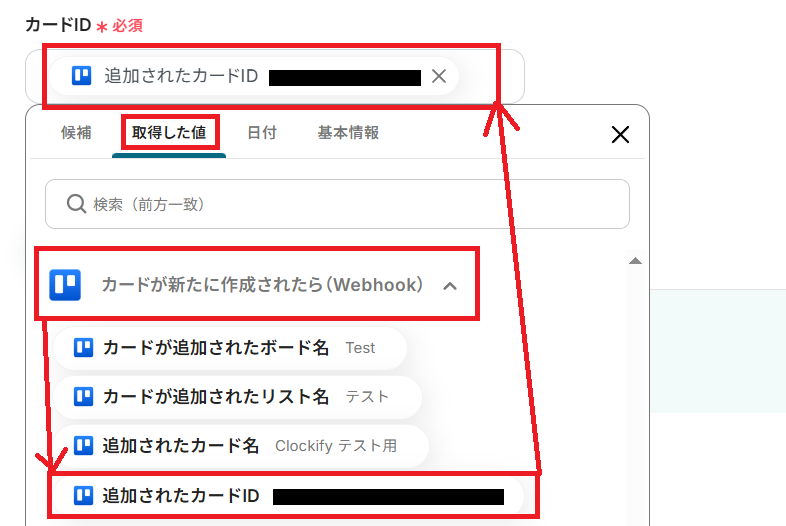
Task: Click the Trello icon next to カードが追加されたリスト名
Action: (83, 397)
